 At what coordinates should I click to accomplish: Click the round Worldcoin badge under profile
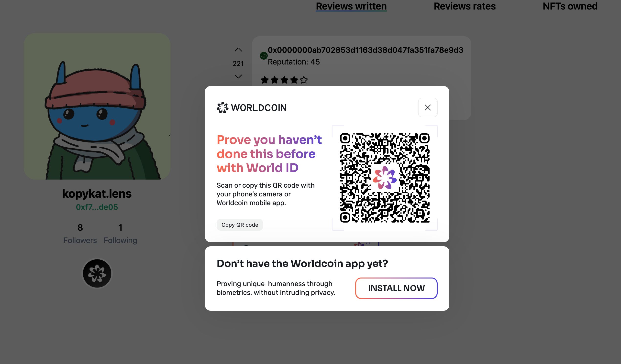(x=97, y=273)
